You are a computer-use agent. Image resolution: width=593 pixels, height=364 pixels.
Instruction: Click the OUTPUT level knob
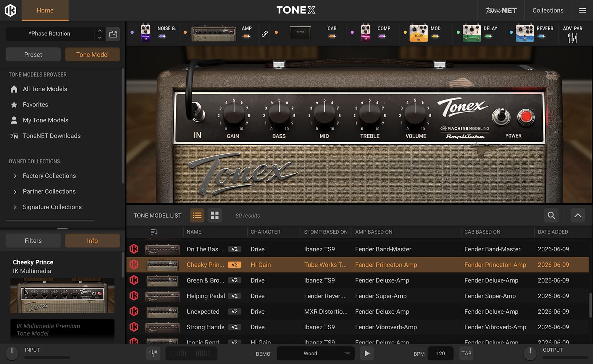(x=530, y=354)
